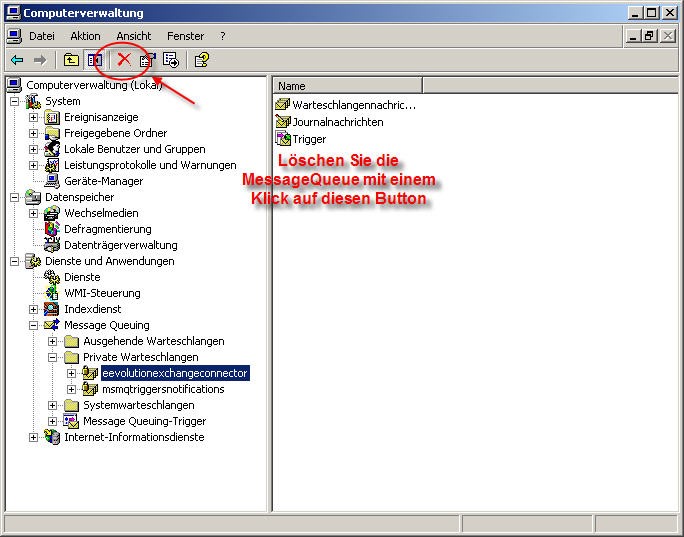Click the MMC console icon left of Datei
Viewport: 684px width, 537px height.
(14, 36)
